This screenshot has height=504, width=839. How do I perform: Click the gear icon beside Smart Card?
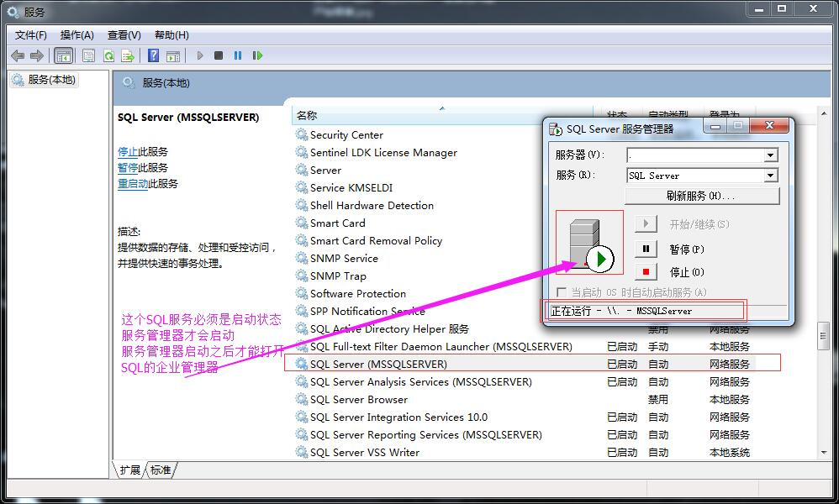point(301,223)
